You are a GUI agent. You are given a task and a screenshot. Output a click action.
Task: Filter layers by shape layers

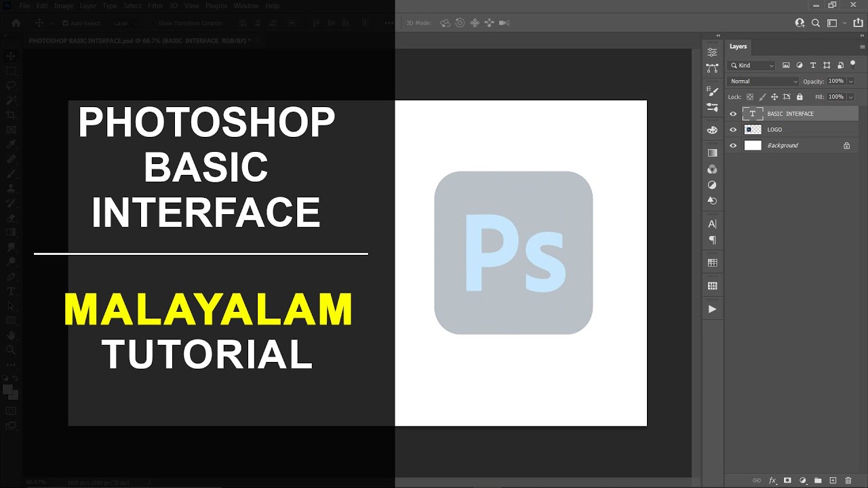pos(827,66)
